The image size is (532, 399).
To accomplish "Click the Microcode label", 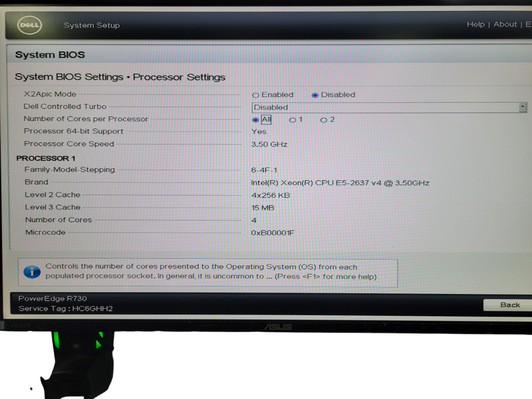I will click(46, 233).
